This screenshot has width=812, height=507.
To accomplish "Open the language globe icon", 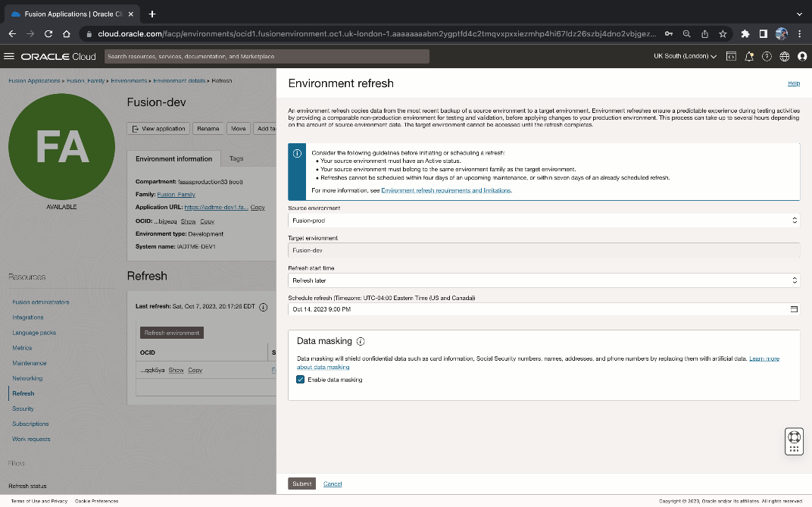I will coord(785,56).
